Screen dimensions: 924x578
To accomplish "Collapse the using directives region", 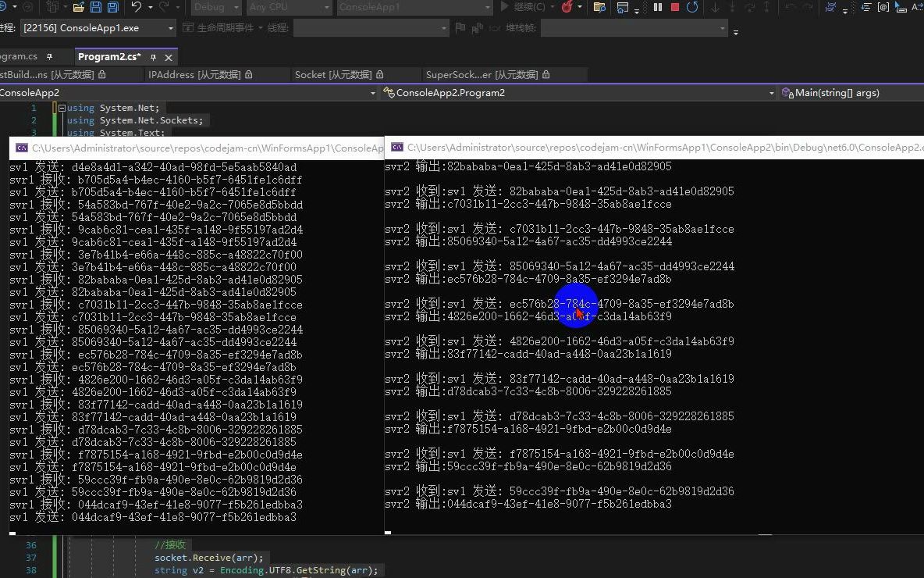I will tap(62, 108).
